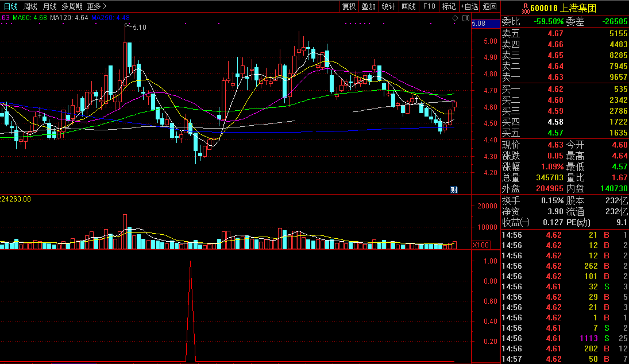Screen dimensions: 629x364
Task: Select the 14:56 trade with volume 202
Action: 565,348
